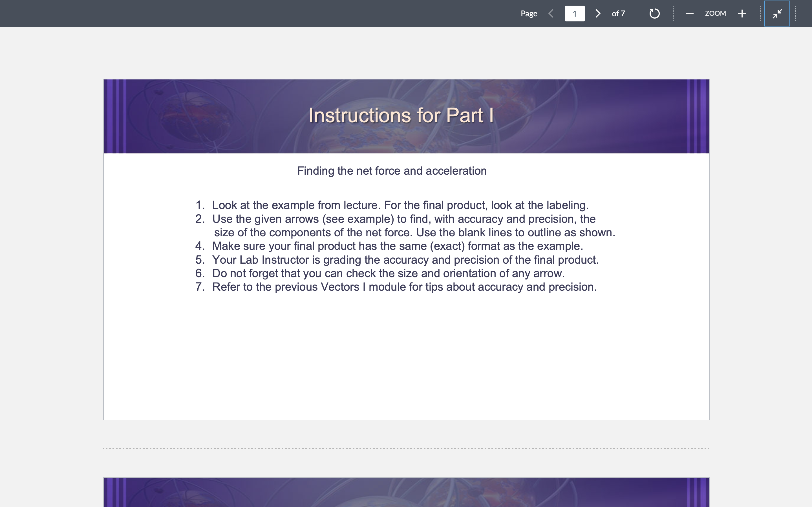Click the second slide below the separator
Screen dimensions: 812x507
coord(406,492)
